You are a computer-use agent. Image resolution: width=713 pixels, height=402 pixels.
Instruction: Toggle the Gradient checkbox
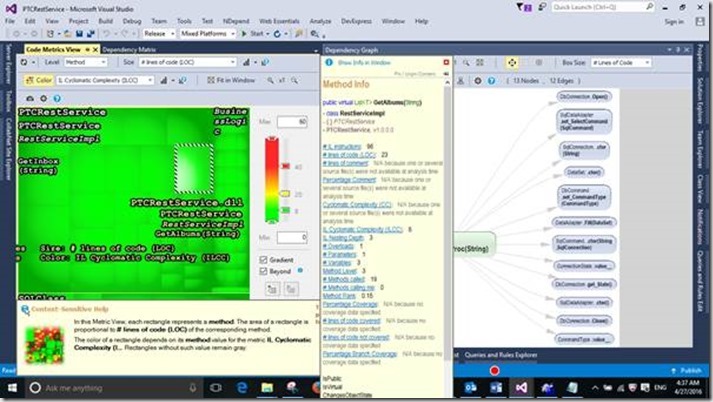click(263, 260)
